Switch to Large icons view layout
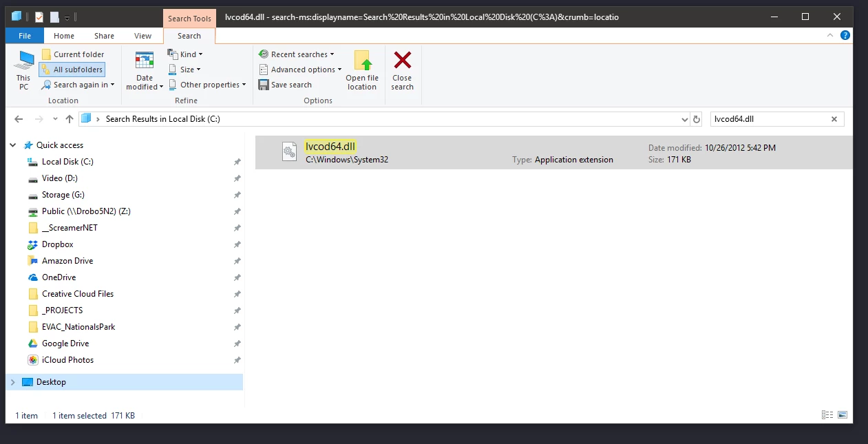 (843, 415)
